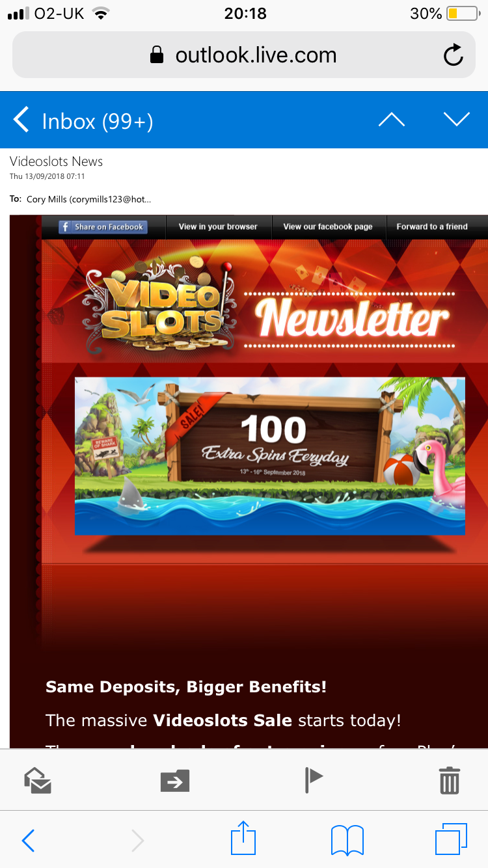Open Safari tabs overview icon
This screenshot has width=488, height=868.
point(451,839)
